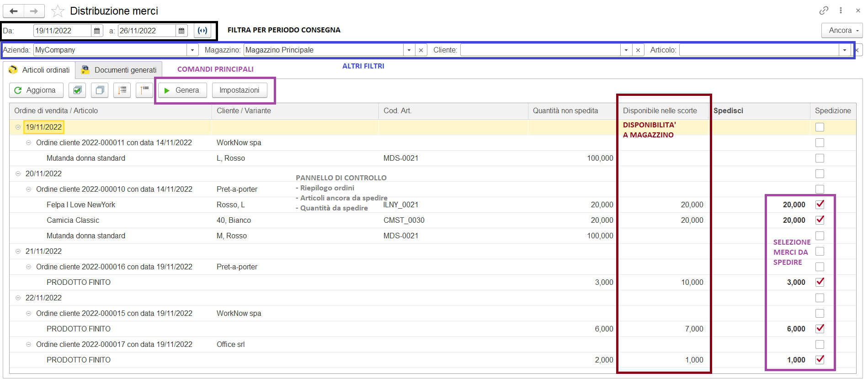Untick Camicia Classic shipping checkbox

(820, 220)
